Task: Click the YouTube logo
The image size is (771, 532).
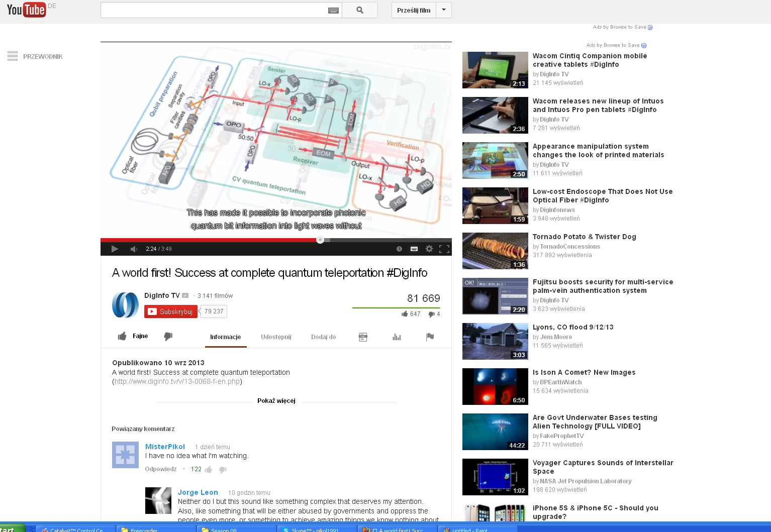Action: 26,10
